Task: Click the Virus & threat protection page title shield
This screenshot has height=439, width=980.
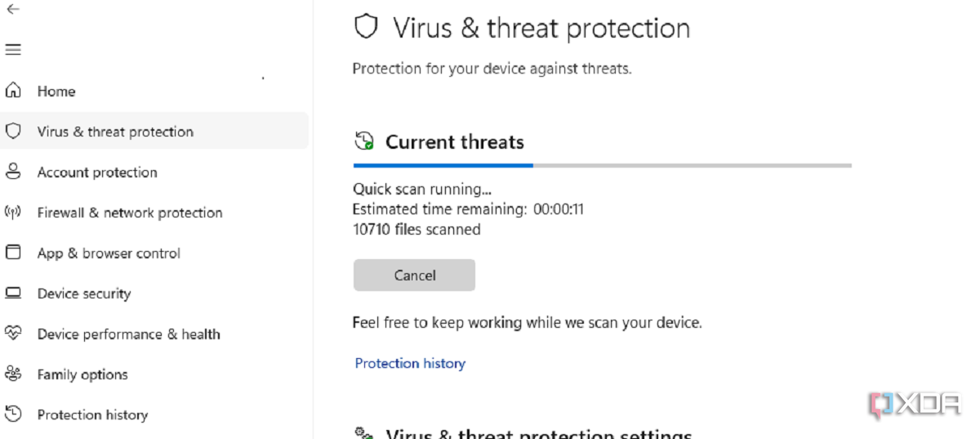Action: [x=367, y=28]
